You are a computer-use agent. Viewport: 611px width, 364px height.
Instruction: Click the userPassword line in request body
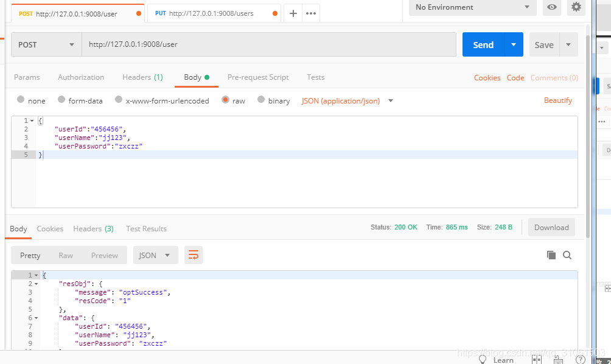coord(99,147)
